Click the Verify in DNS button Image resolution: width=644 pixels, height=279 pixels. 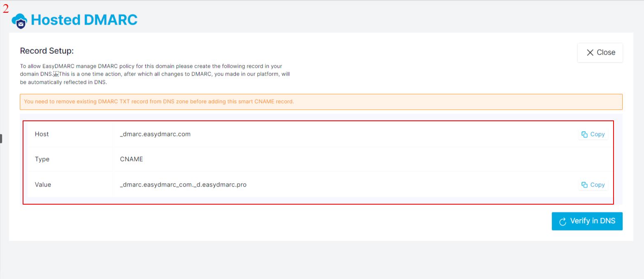click(x=587, y=221)
